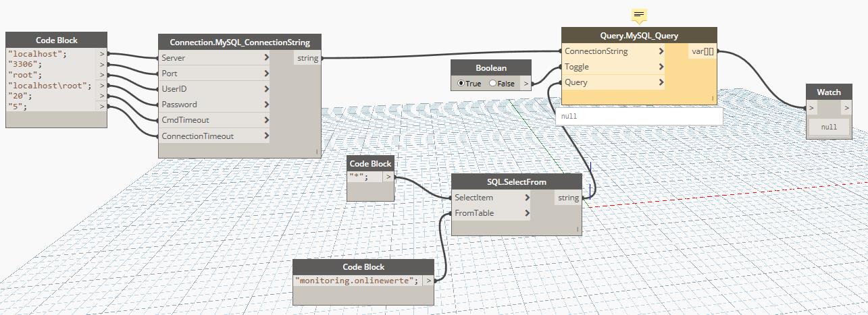Click the UserID input port
Image resolution: width=868 pixels, height=315 pixels.
[214, 89]
